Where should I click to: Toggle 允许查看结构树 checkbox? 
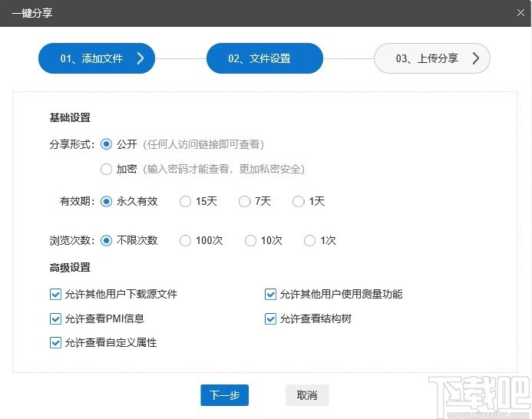coord(270,319)
